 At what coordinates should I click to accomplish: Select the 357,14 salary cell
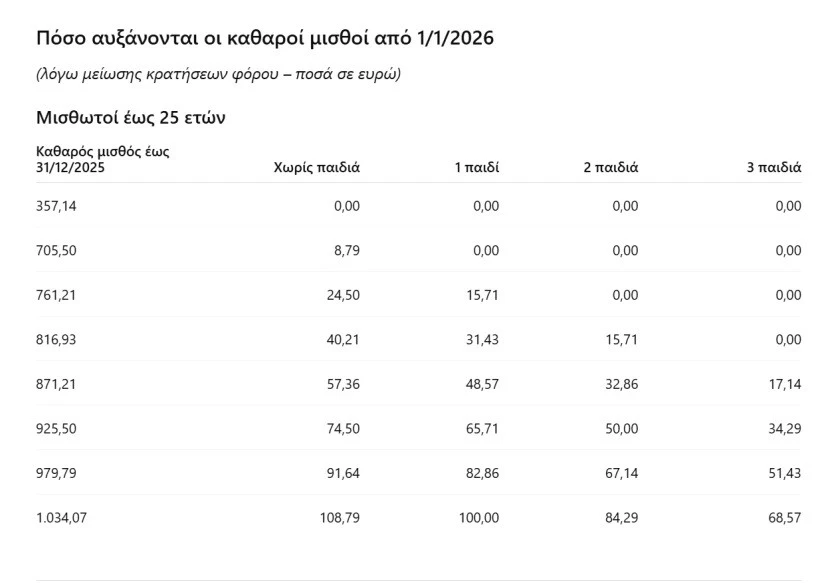click(x=56, y=206)
